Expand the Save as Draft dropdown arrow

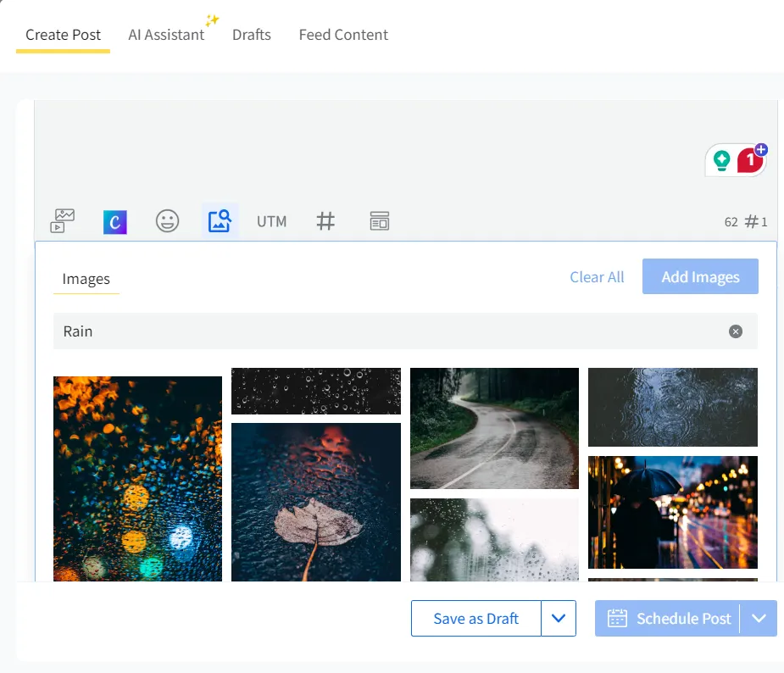[x=559, y=618]
